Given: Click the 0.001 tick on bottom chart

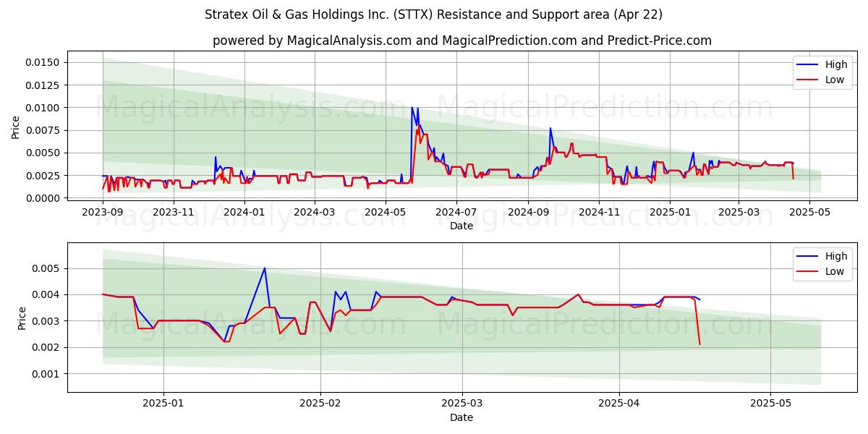Looking at the screenshot, I should tap(46, 373).
